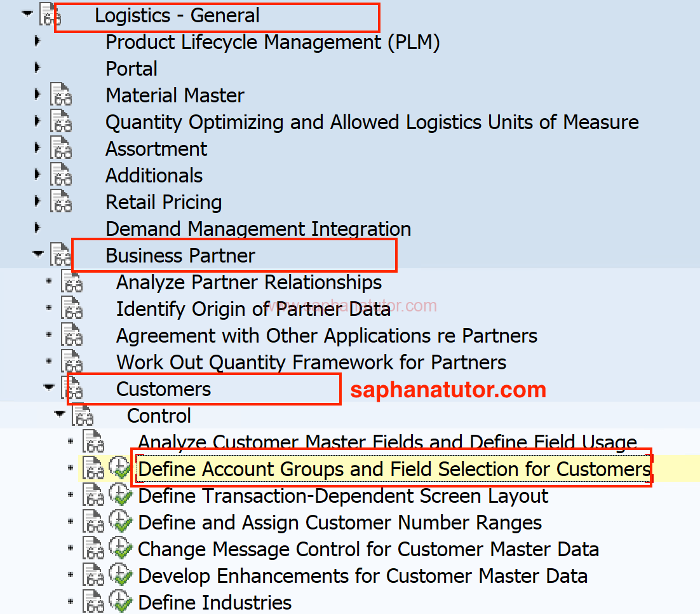Open documentation icon for Work Out Quantity Framework
The height and width of the screenshot is (614, 700).
click(x=71, y=361)
